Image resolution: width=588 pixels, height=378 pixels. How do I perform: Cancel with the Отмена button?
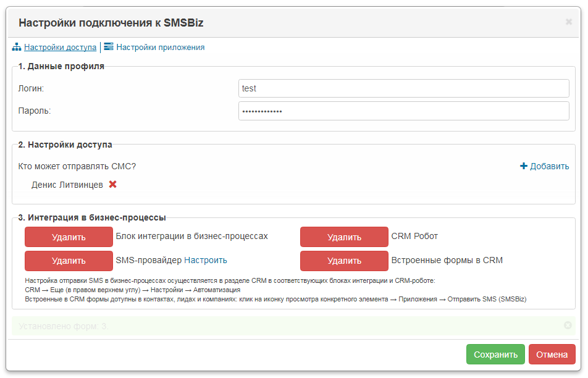click(552, 355)
